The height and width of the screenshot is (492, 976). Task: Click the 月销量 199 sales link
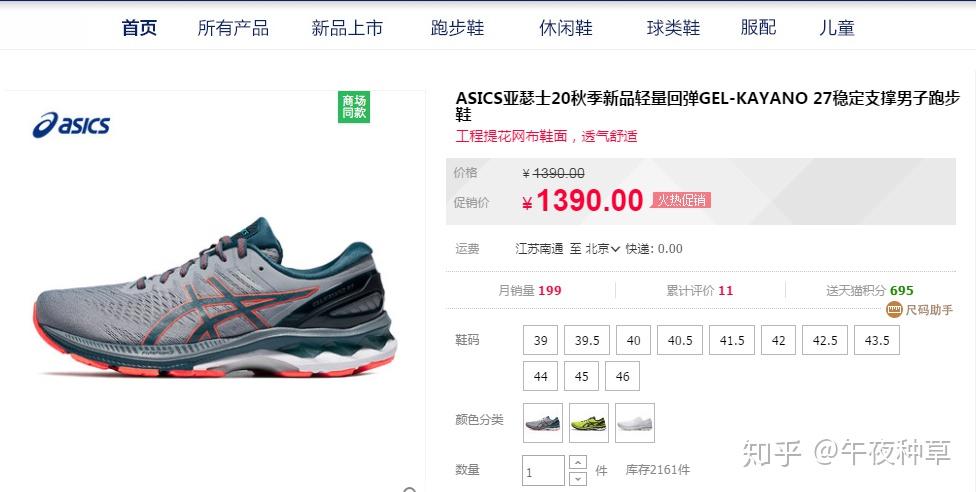530,290
